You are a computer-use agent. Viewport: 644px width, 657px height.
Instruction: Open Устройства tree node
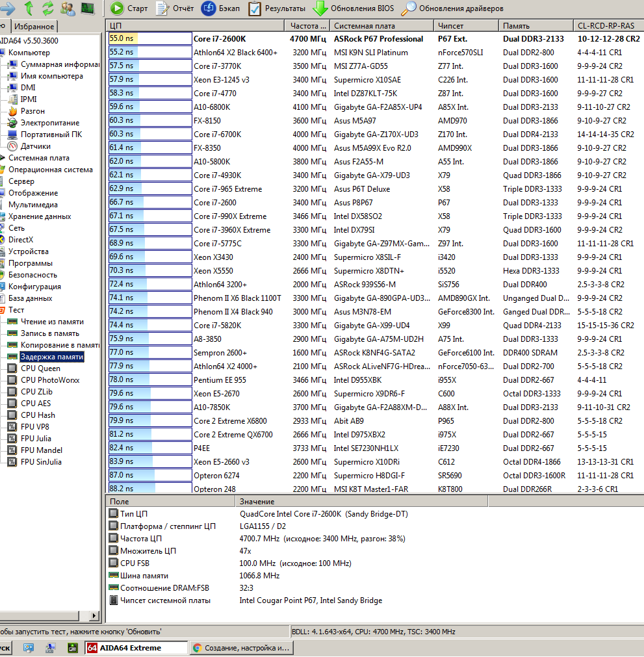pos(25,252)
